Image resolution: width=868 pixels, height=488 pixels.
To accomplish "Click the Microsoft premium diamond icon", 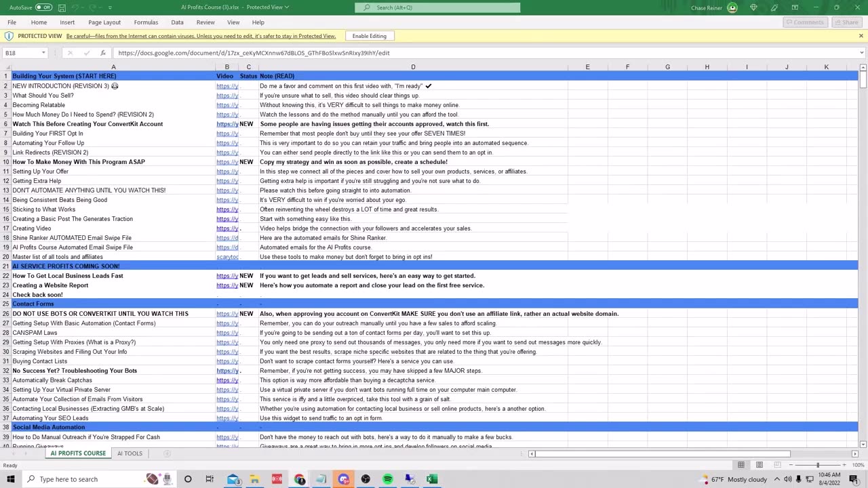I will coord(753,7).
